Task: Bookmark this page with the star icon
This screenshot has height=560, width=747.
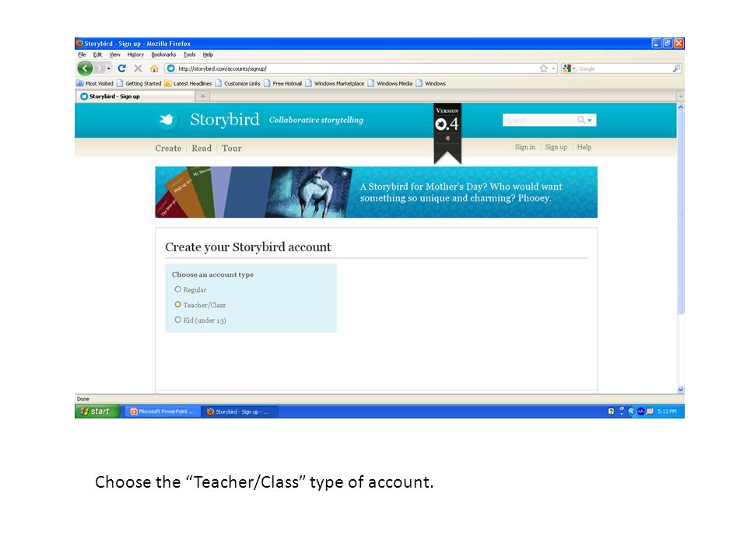Action: pos(544,68)
